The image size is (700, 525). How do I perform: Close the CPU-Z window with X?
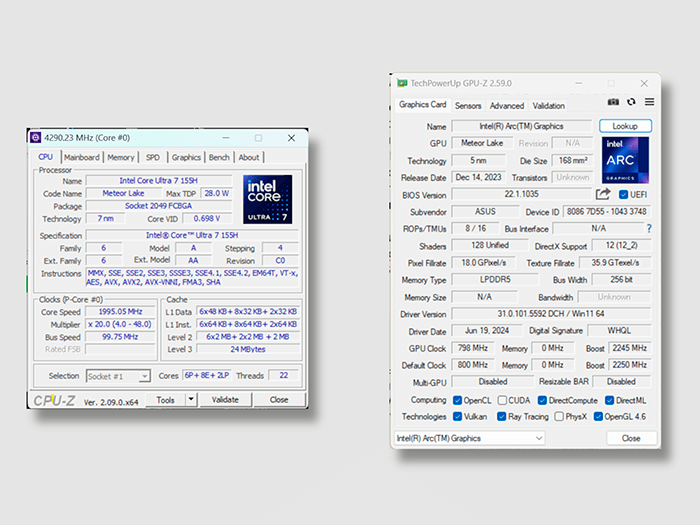(291, 138)
